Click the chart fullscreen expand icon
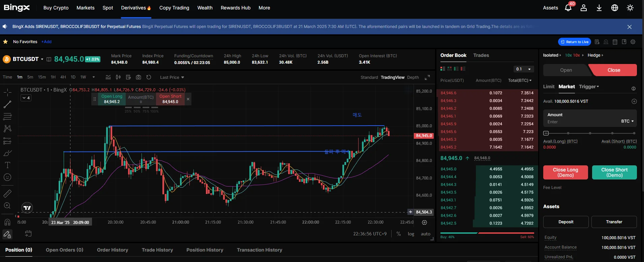This screenshot has height=262, width=644. (x=427, y=77)
